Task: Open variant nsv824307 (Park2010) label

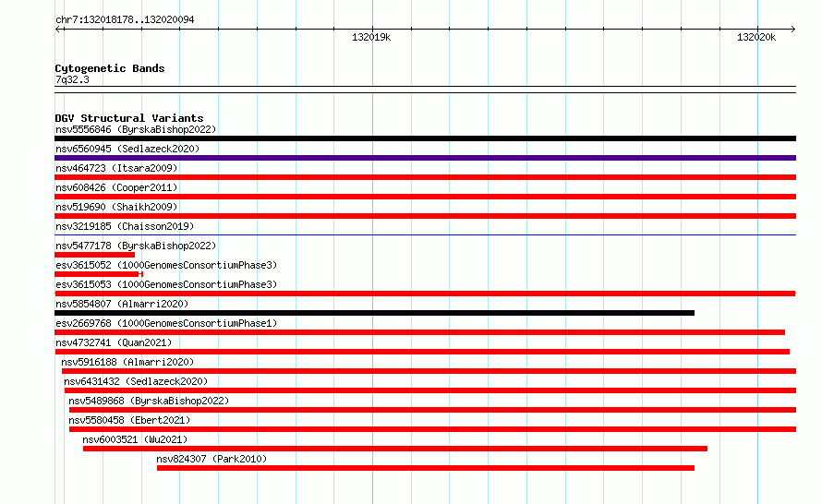Action: 212,459
